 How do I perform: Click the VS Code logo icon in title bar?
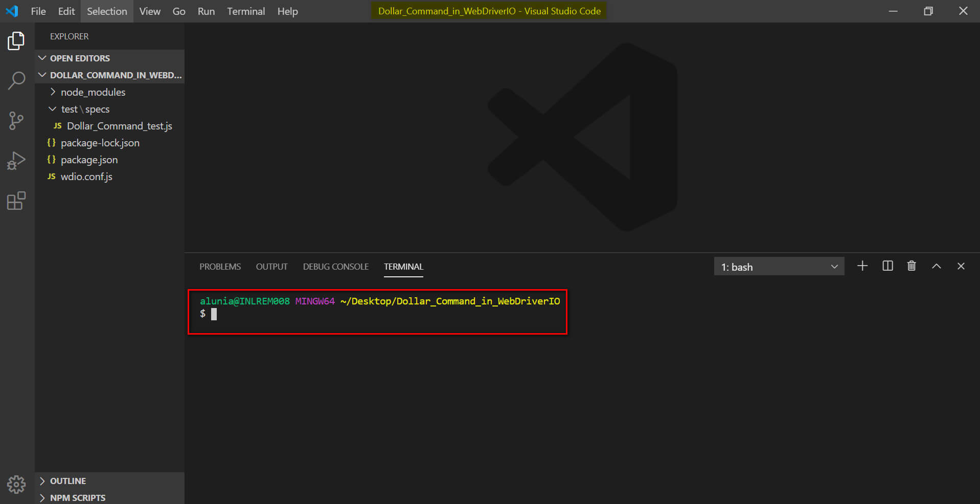tap(12, 11)
